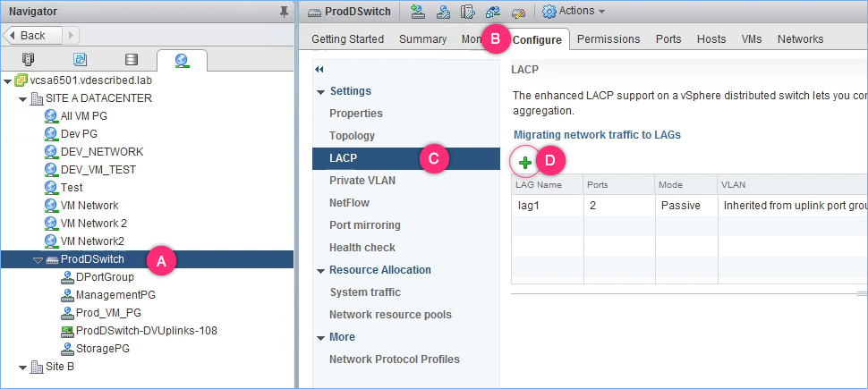Screen dimensions: 868x389
Task: Open the VMs tab
Action: click(752, 39)
